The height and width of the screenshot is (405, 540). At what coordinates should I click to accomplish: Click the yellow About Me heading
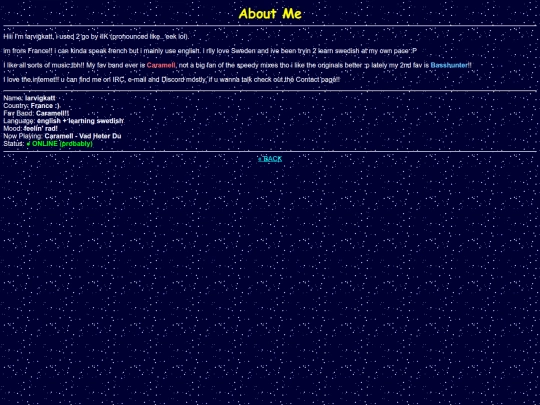click(x=270, y=14)
